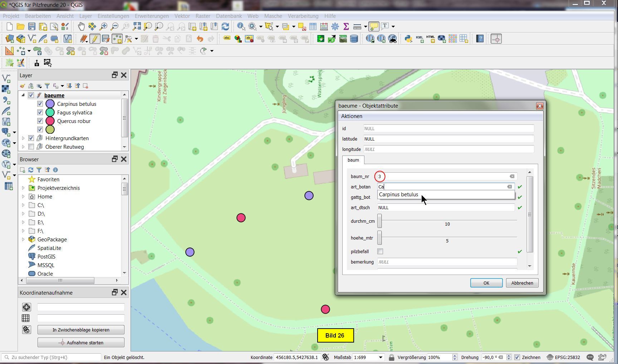The width and height of the screenshot is (618, 364).
Task: Expand the Projektverzeichnis browser entry
Action: tap(23, 188)
